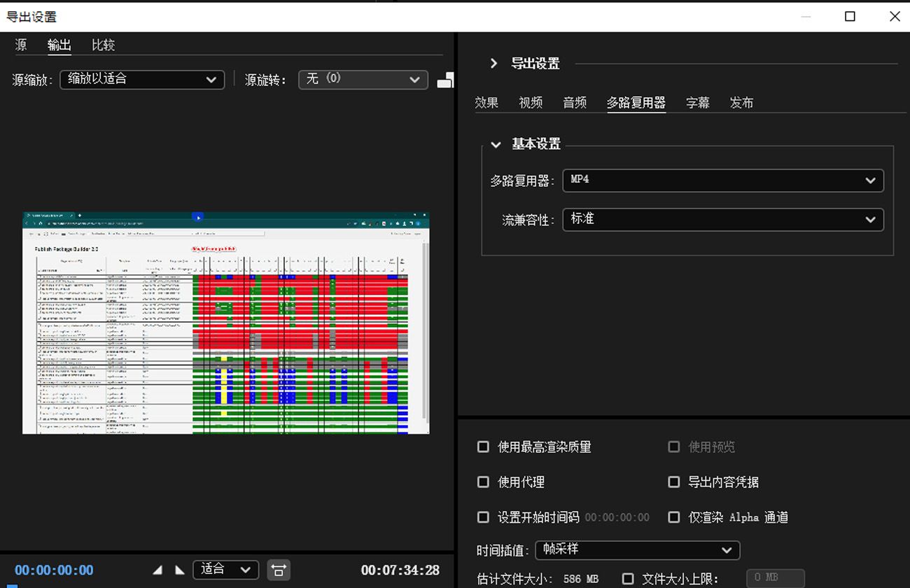Open the 流兼容性 dropdown set to 标准
This screenshot has width=910, height=588.
[x=723, y=219]
